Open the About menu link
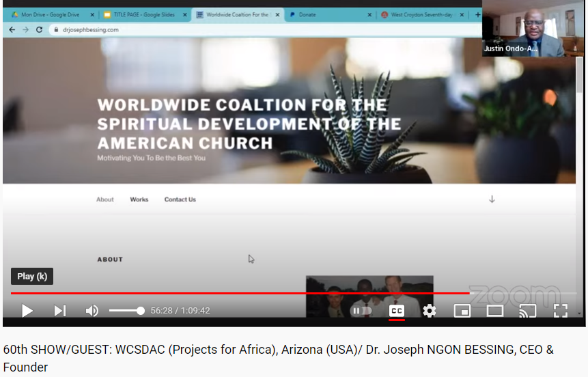 (x=105, y=199)
